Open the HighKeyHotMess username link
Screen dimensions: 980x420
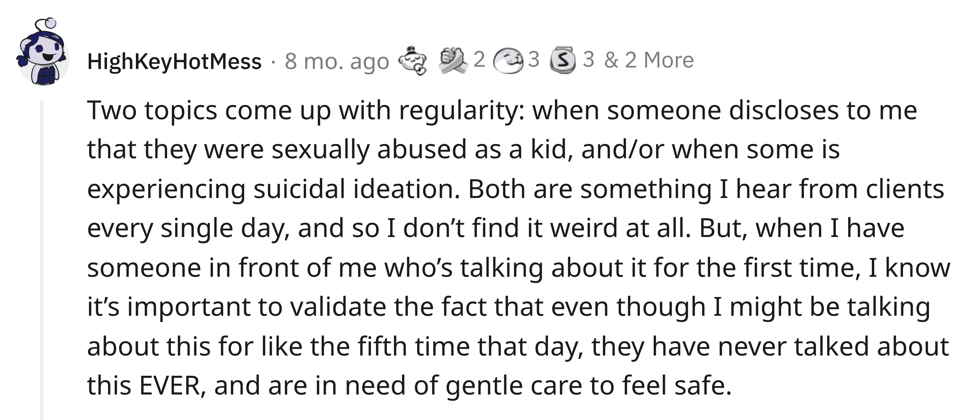pos(174,61)
